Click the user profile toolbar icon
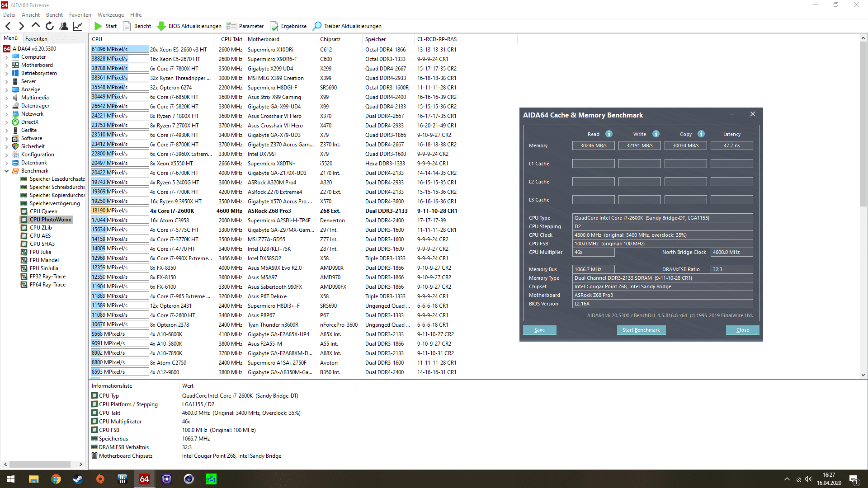This screenshot has height=488, width=868. tap(64, 26)
